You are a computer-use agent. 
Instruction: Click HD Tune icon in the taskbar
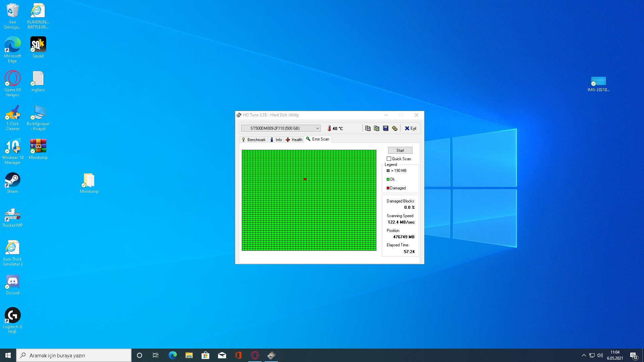(271, 355)
